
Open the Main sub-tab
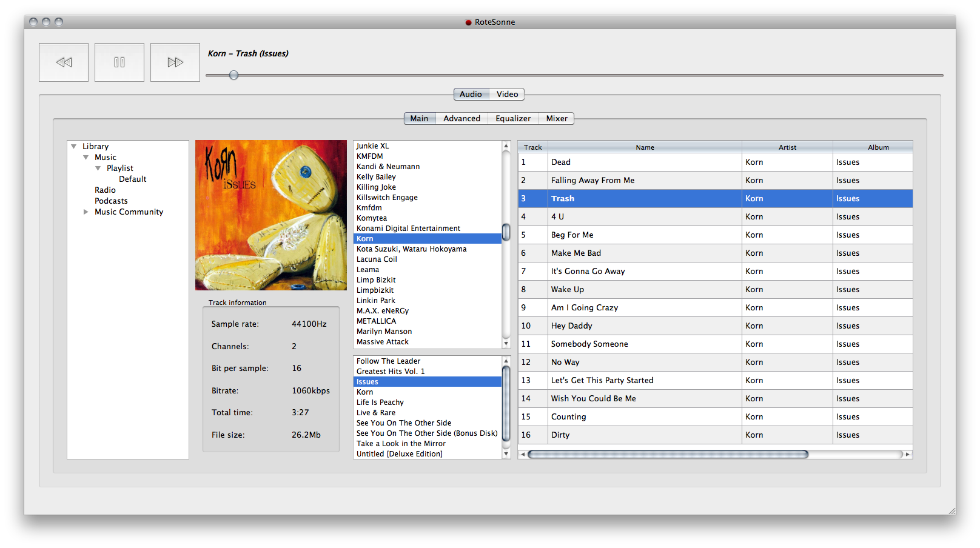coord(419,118)
